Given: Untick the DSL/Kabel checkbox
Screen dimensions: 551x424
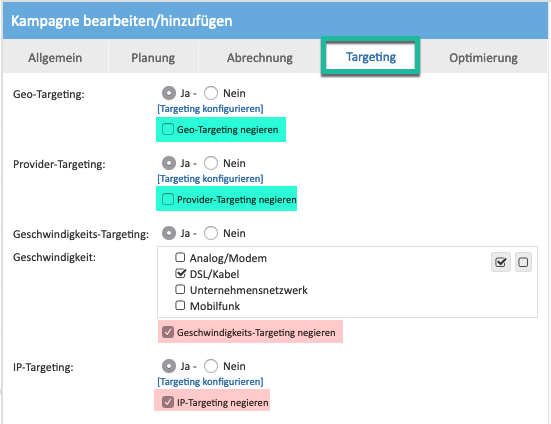Looking at the screenshot, I should (x=180, y=273).
